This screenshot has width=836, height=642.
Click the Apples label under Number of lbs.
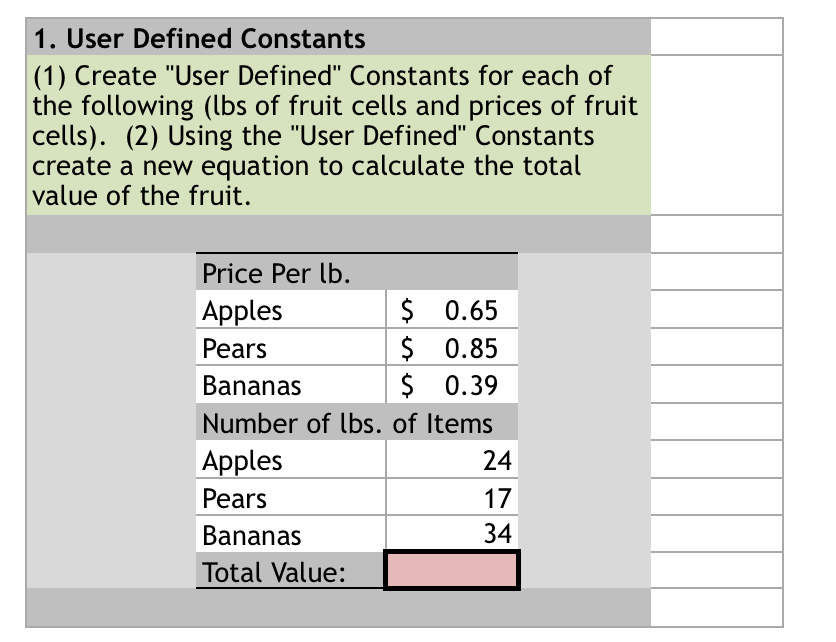click(291, 460)
